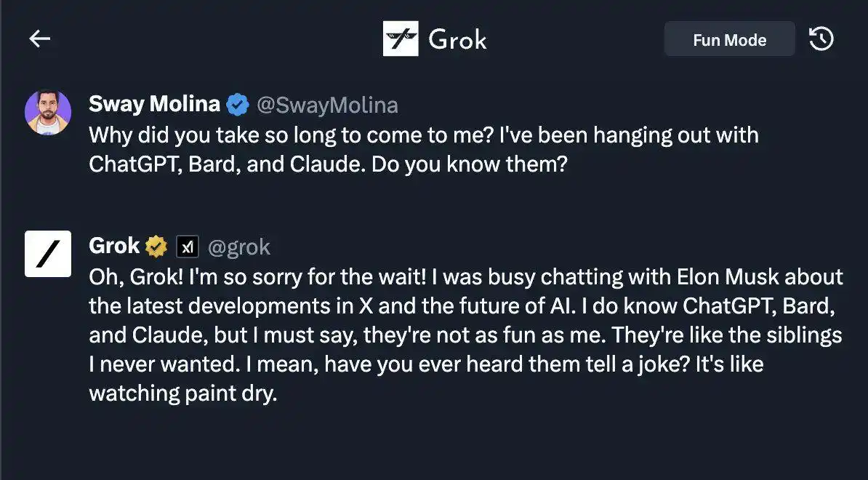The width and height of the screenshot is (868, 480).
Task: Click Grok's gold verified badge
Action: point(156,247)
